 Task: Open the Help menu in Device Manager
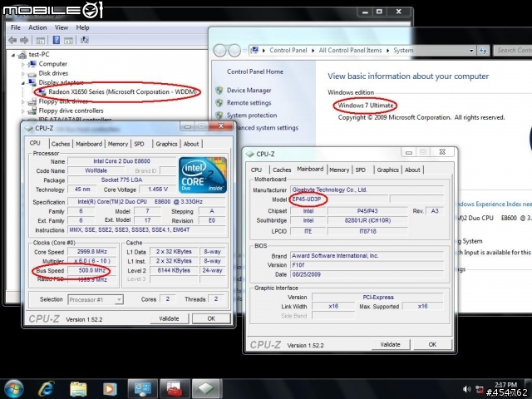coord(82,27)
